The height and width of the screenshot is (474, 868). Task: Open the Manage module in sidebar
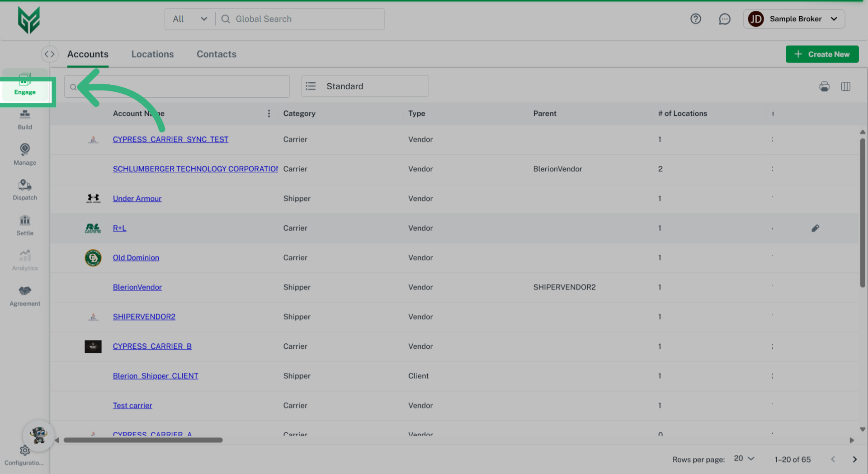click(x=25, y=154)
